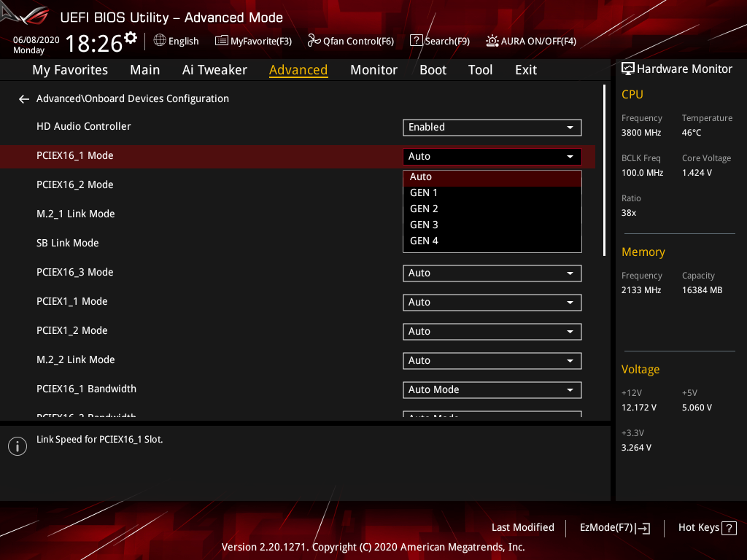Click the CPU heading in Hardware Monitor
The width and height of the screenshot is (747, 560).
pyautogui.click(x=632, y=94)
